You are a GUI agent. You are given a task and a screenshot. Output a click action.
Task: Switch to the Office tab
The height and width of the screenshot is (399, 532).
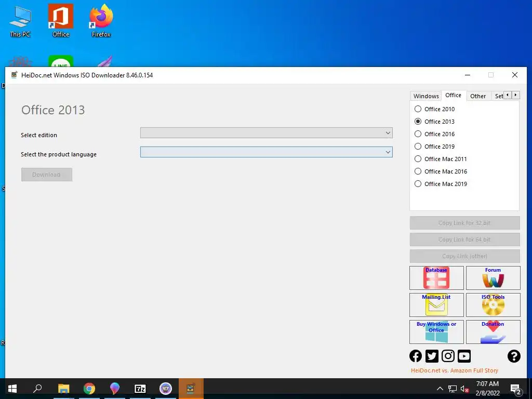coord(453,96)
